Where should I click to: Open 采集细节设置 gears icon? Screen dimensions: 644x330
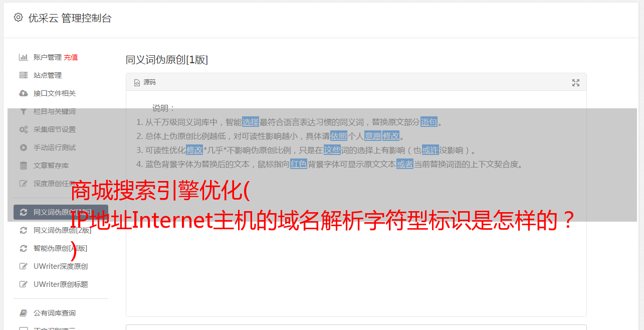point(23,129)
